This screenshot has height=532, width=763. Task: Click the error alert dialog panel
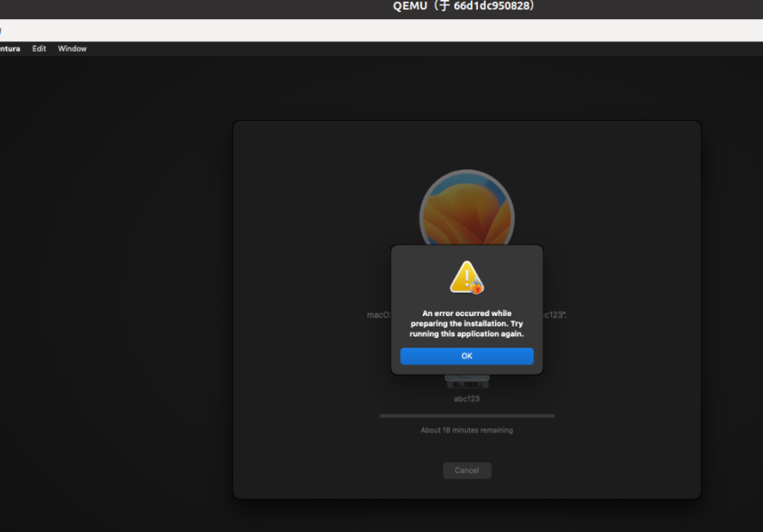(467, 309)
